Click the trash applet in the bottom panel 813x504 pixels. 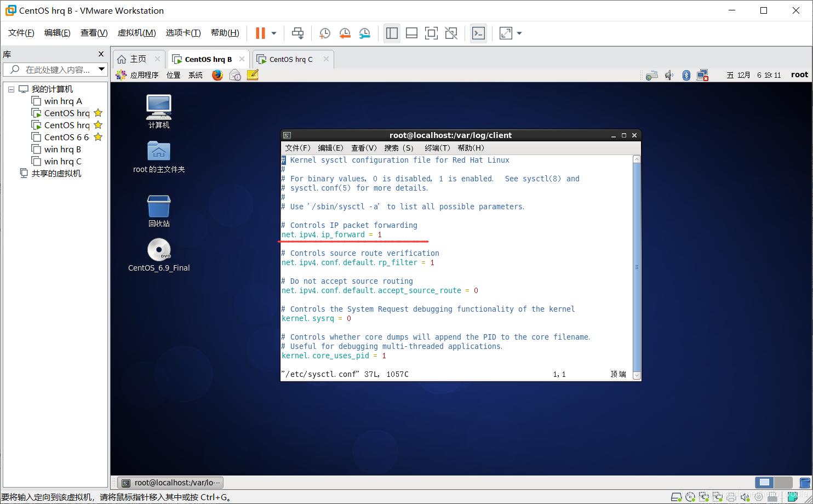805,483
